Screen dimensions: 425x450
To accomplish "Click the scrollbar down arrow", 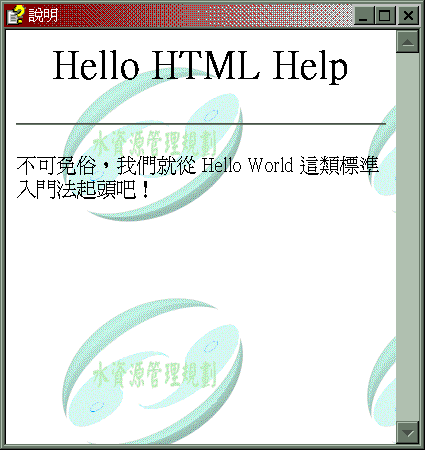I will tap(407, 433).
